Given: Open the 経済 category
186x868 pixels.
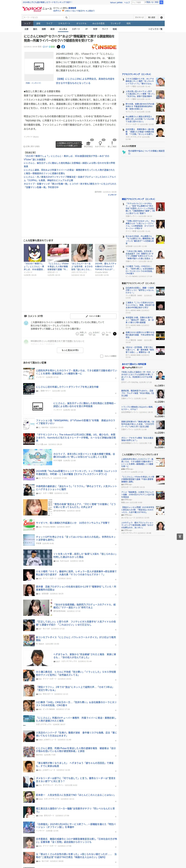Looking at the screenshot, I should point(52,29).
